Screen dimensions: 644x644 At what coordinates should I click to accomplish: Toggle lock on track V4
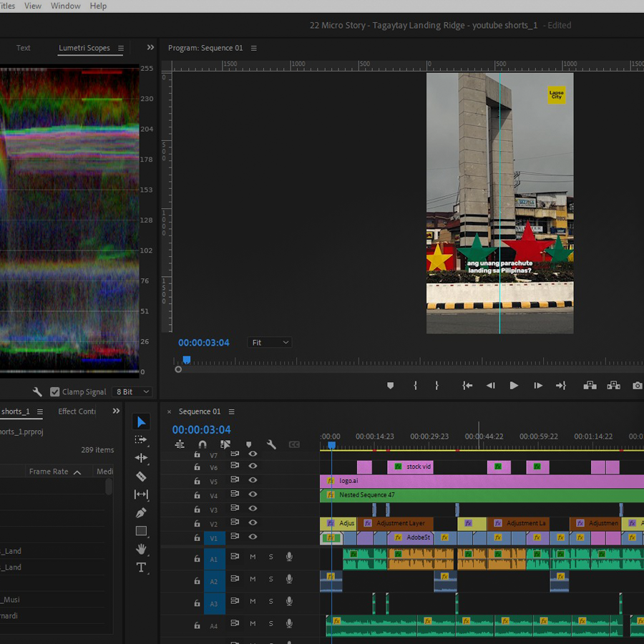pos(197,495)
